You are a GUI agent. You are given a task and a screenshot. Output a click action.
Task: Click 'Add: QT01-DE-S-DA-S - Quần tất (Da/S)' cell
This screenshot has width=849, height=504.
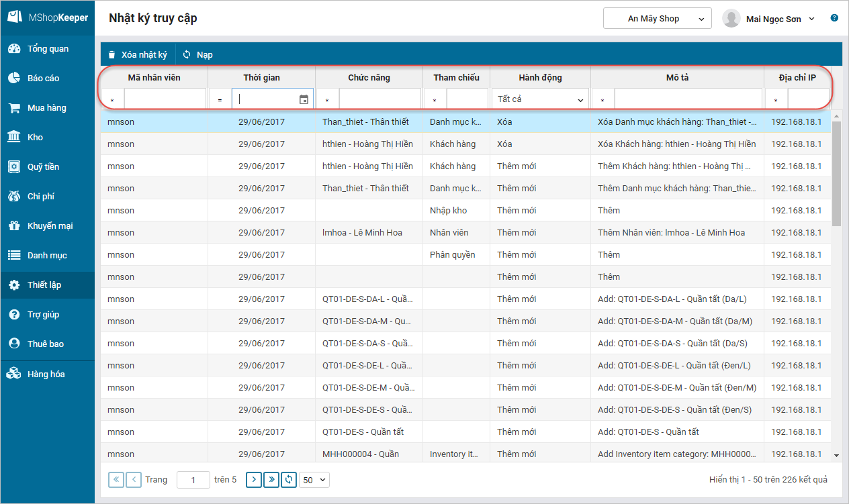tap(677, 343)
